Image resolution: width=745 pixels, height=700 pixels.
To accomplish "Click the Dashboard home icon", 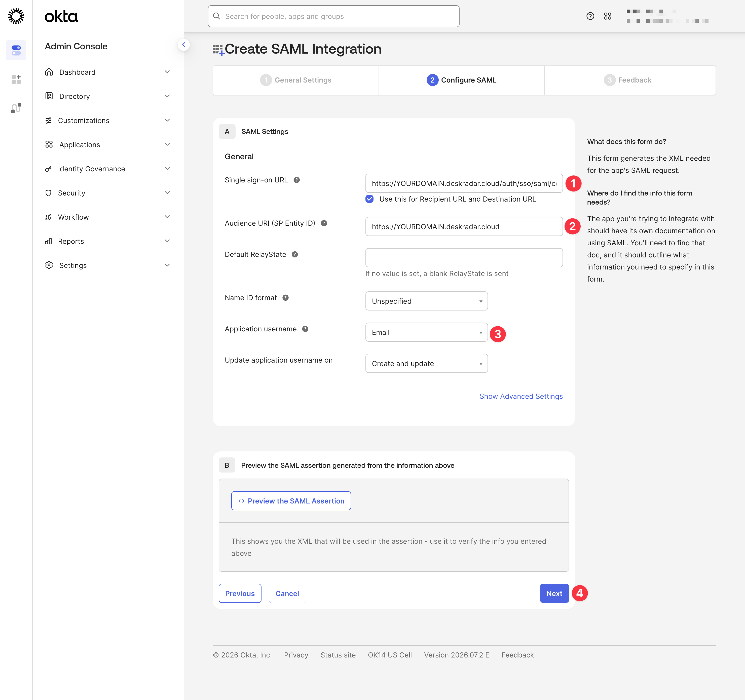I will (49, 72).
